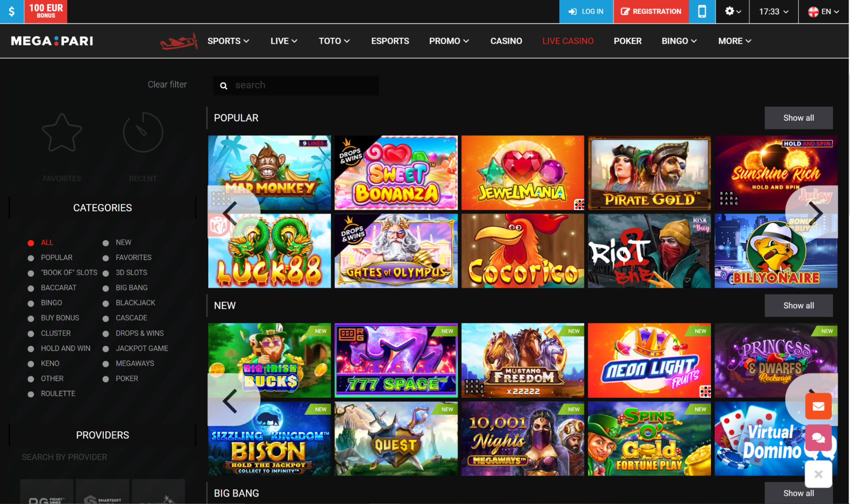The width and height of the screenshot is (850, 504).
Task: Expand the SPORTS menu
Action: point(228,41)
